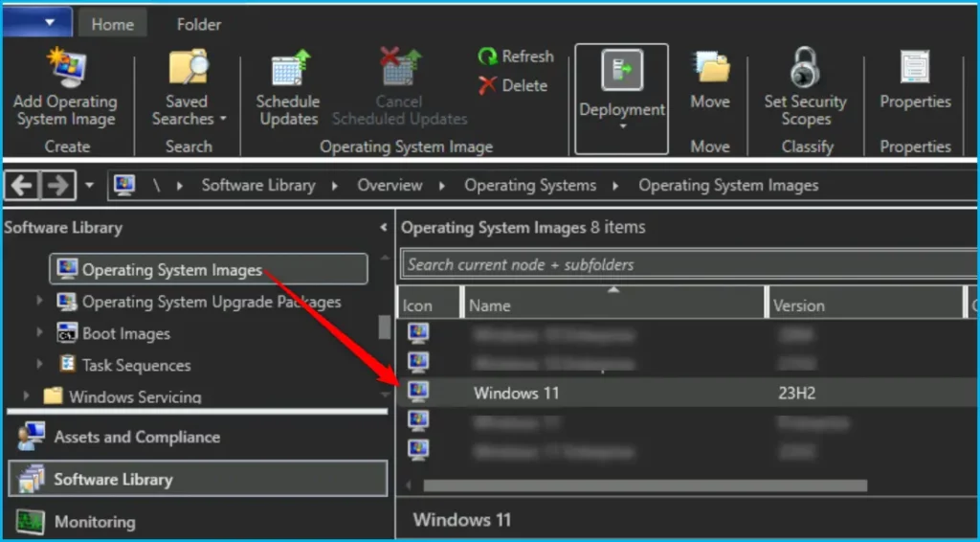Select the Windows Servicing folder
980x542 pixels.
coord(135,397)
